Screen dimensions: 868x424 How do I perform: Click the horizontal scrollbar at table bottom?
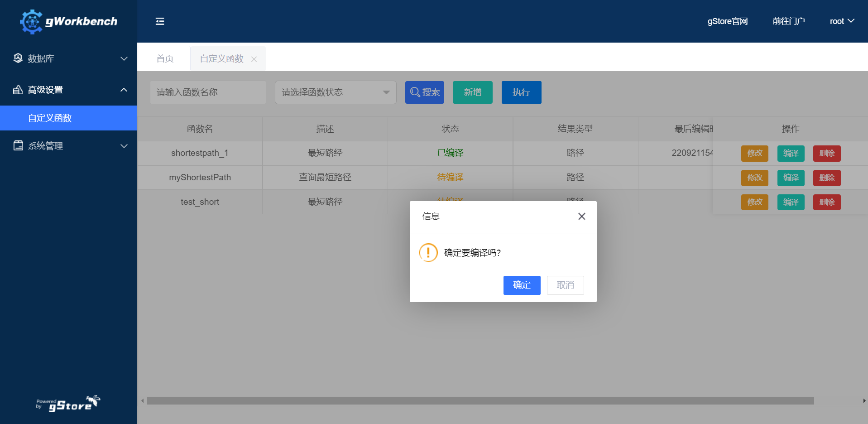click(x=480, y=401)
